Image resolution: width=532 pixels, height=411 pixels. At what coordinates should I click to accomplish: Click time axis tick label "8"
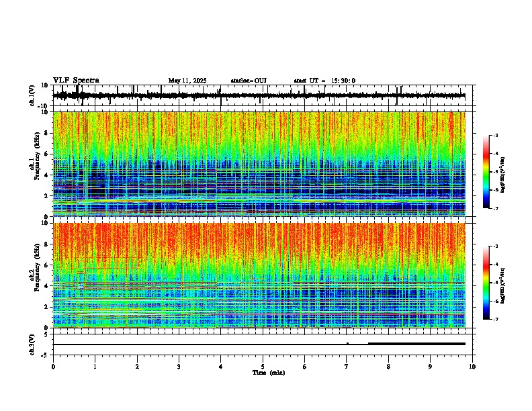[x=388, y=366]
